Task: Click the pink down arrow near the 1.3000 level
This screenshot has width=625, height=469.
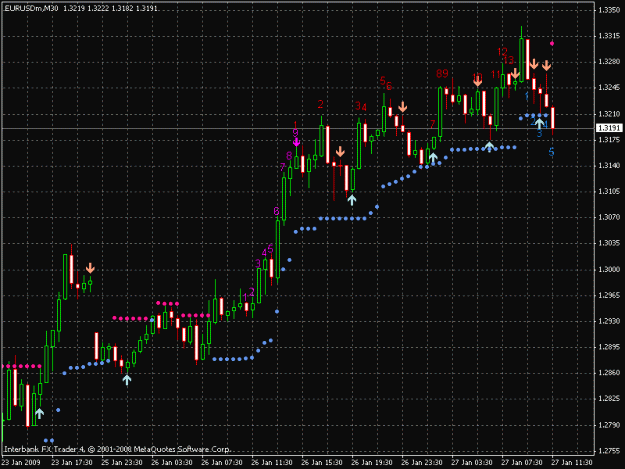Action: pos(90,268)
